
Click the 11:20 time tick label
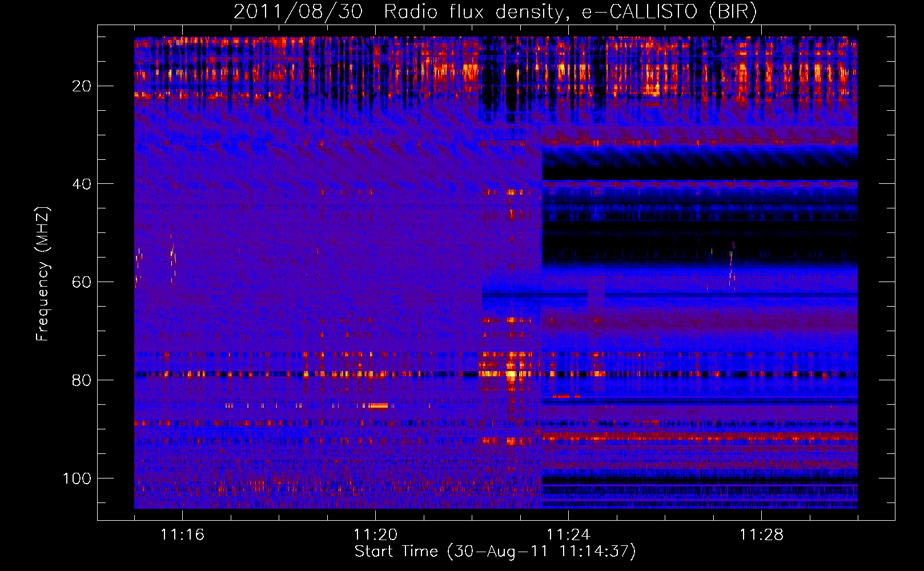375,534
